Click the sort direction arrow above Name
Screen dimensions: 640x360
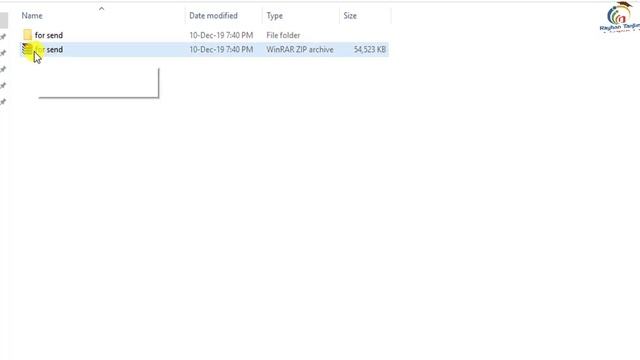pos(101,9)
